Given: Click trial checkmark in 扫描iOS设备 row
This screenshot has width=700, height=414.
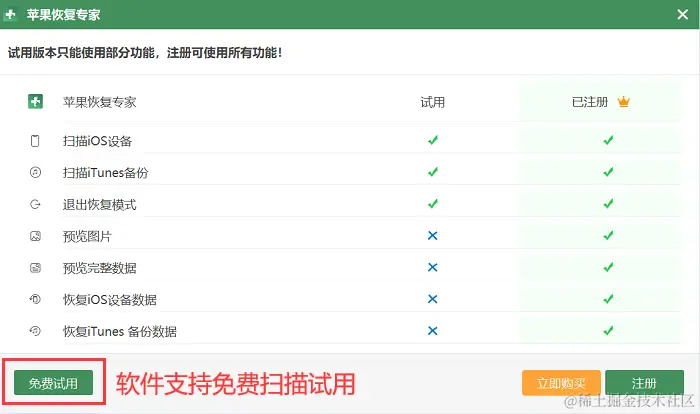Looking at the screenshot, I should [x=433, y=140].
